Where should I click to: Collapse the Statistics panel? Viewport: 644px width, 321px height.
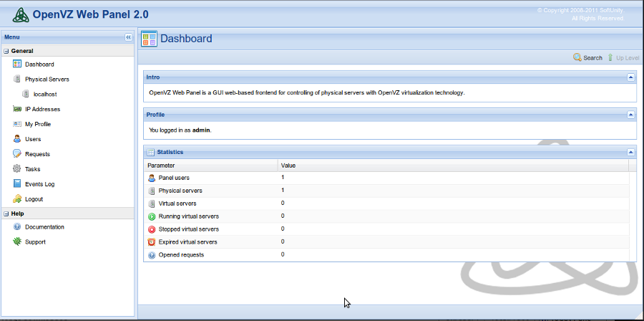(x=631, y=152)
